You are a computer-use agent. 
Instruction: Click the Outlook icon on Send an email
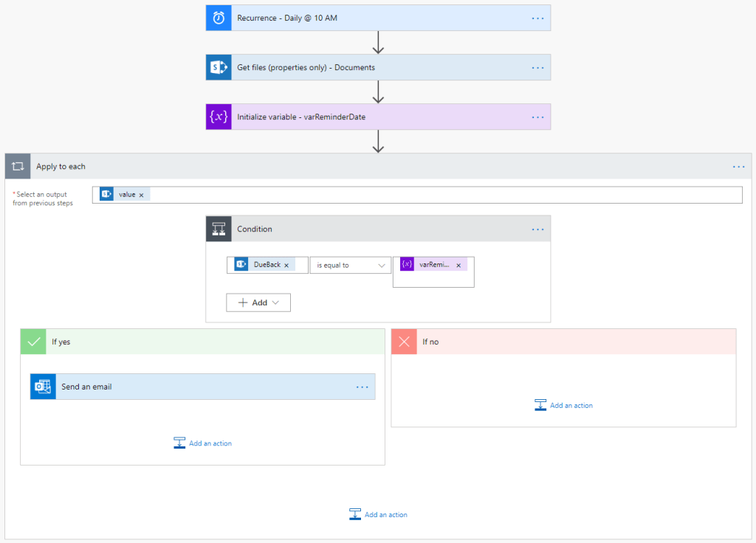[x=43, y=387]
